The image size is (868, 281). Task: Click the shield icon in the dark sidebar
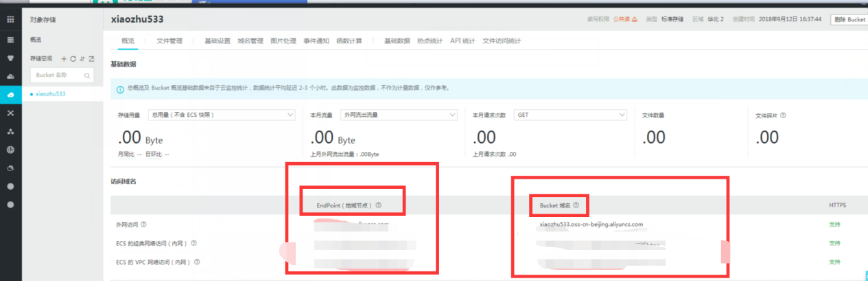click(10, 58)
